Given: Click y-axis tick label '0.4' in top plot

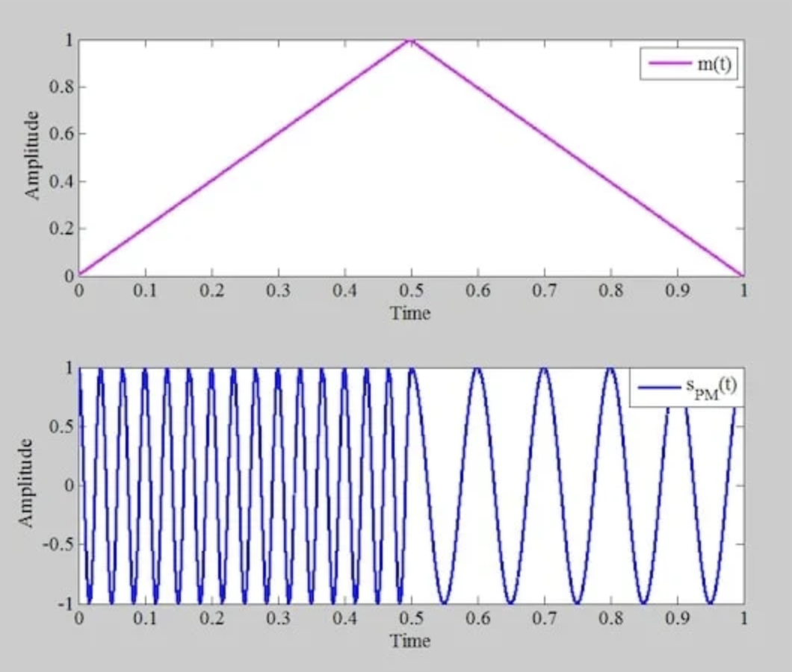Looking at the screenshot, I should coord(61,181).
